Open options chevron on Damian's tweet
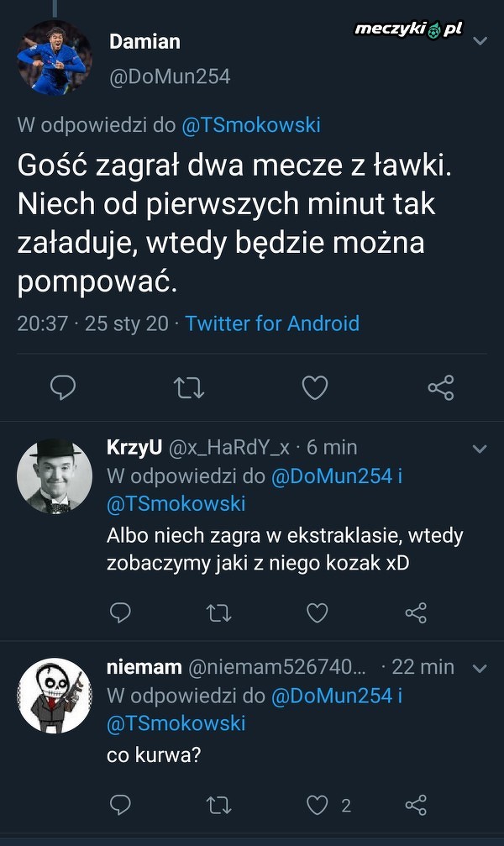 (480, 41)
